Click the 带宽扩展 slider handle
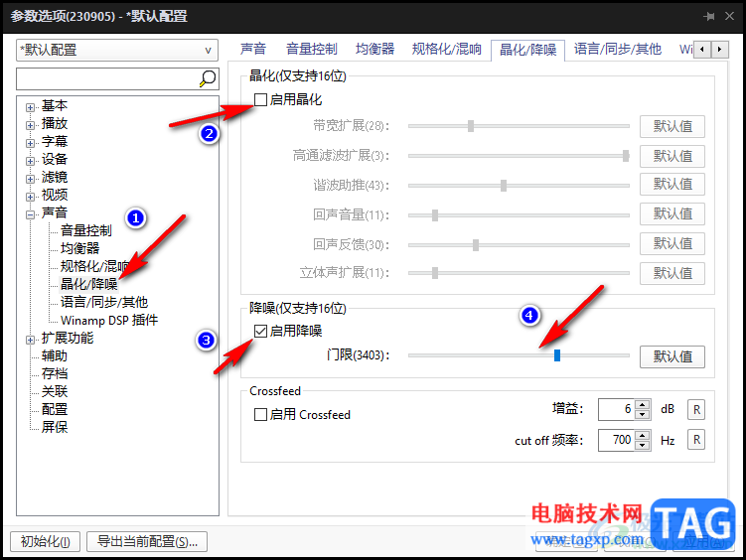 pos(471,126)
